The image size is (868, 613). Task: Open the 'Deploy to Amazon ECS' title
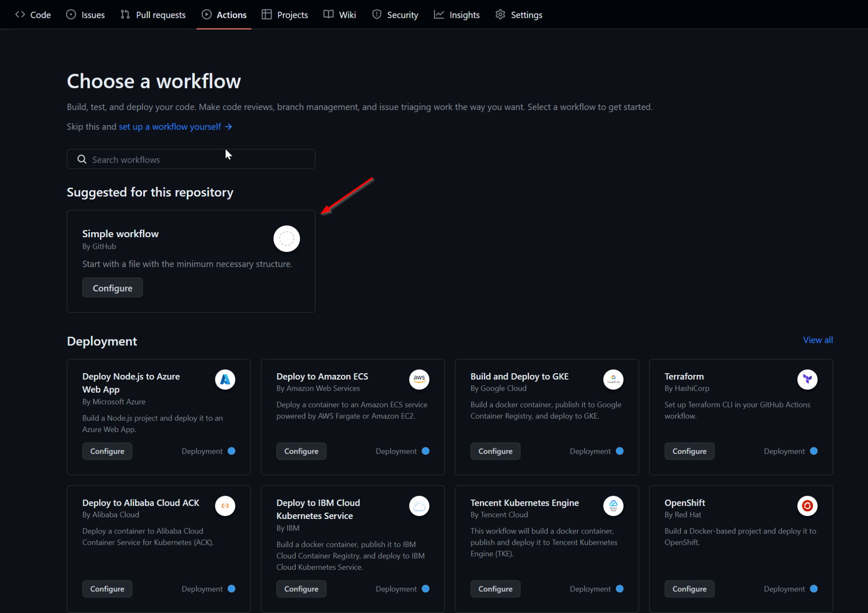click(322, 376)
